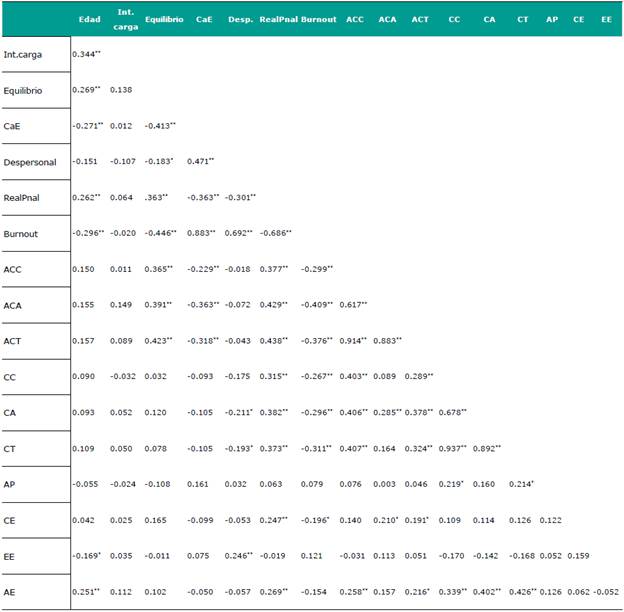Click the -0.052 cell in AE row
Image resolution: width=624 pixels, height=612 pixels.
(606, 589)
